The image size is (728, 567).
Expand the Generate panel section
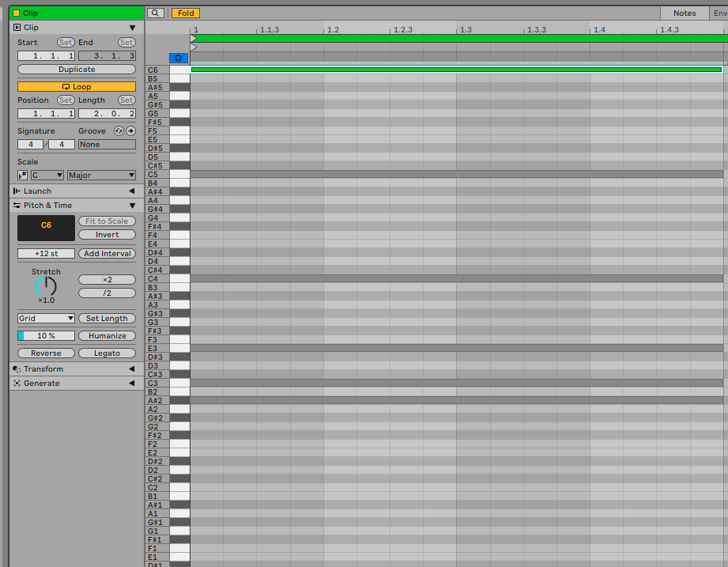point(131,384)
